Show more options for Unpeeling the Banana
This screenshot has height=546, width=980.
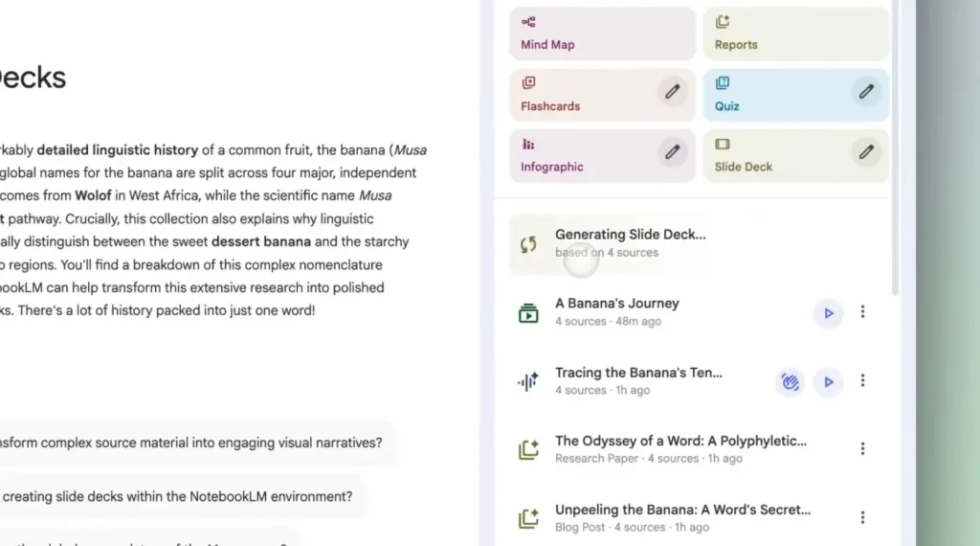(x=863, y=517)
